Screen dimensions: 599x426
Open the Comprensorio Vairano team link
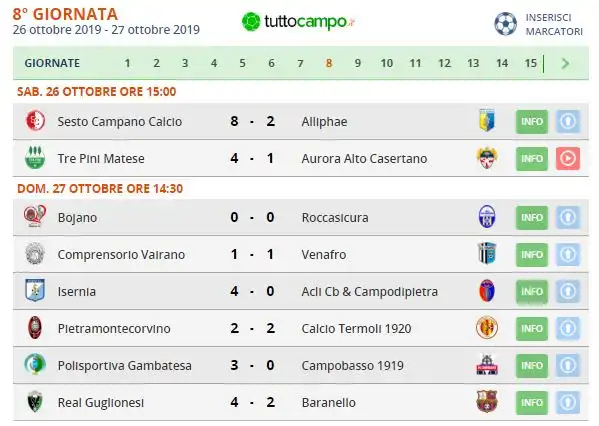121,254
